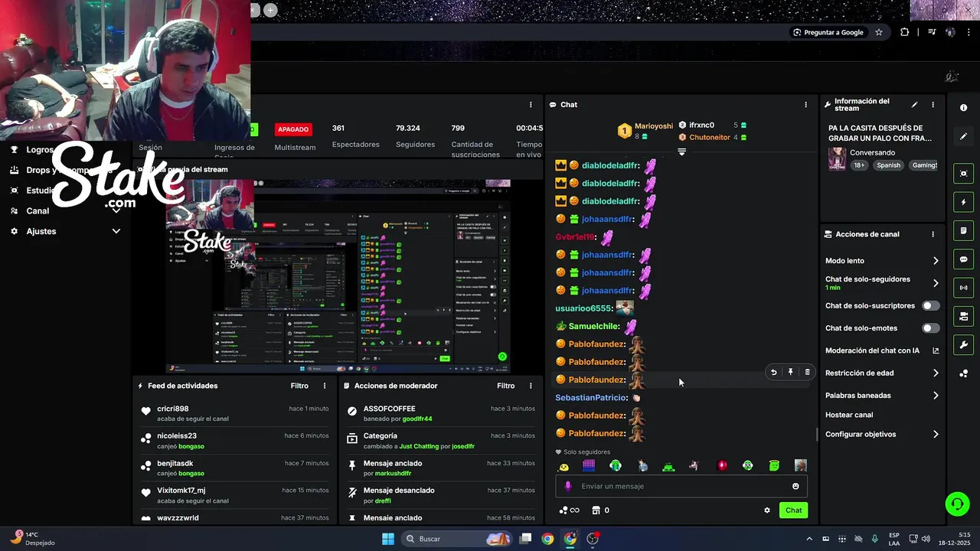Insert the red gem emote
This screenshot has width=980, height=551.
pos(722,466)
